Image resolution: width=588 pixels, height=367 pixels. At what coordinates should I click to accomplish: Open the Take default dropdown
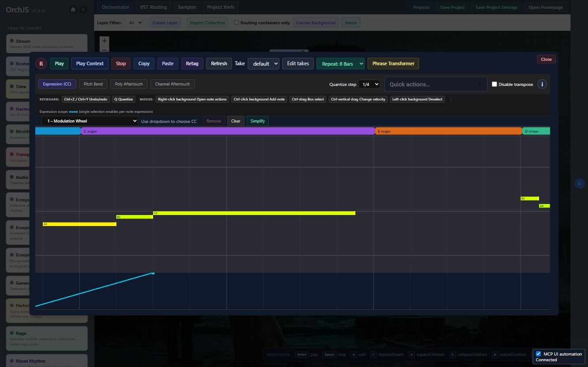pos(263,63)
